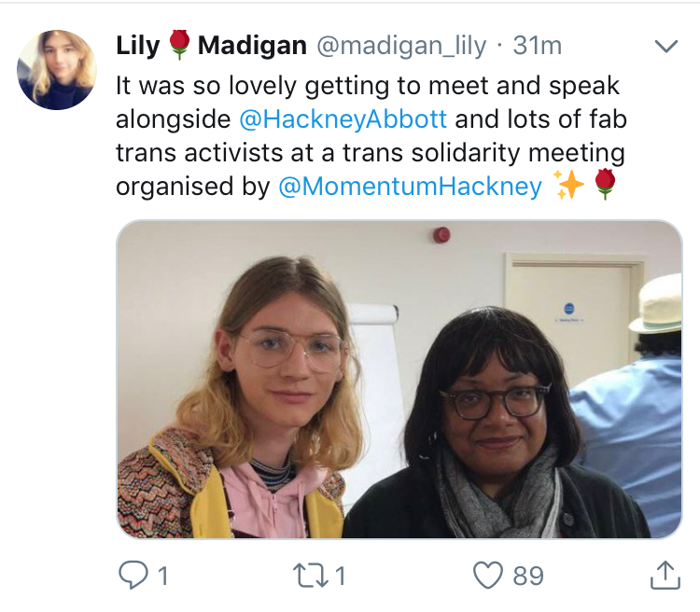700x612 pixels.
Task: Open the @HackneyAbbott mention link
Action: [343, 119]
